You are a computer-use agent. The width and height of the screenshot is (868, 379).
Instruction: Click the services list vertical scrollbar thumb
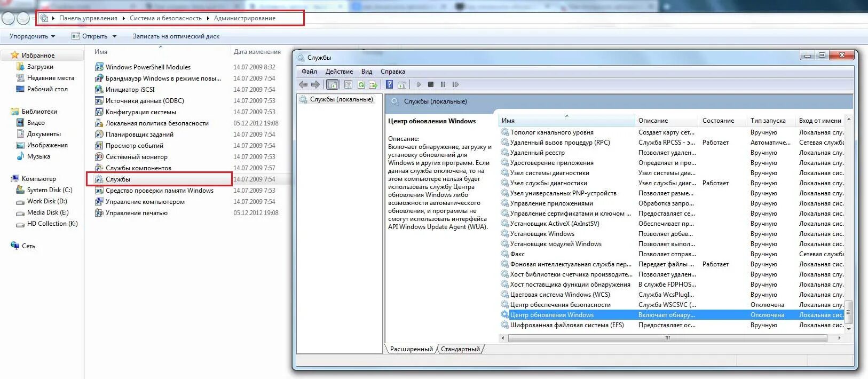point(848,312)
